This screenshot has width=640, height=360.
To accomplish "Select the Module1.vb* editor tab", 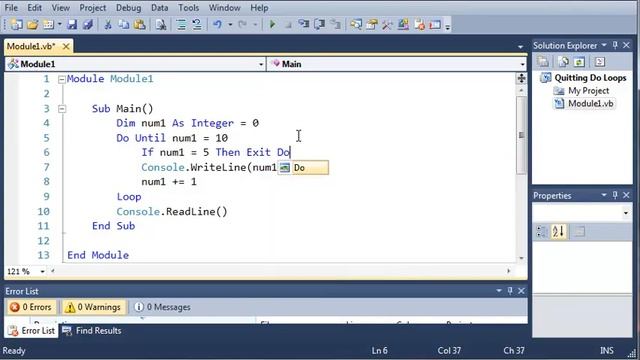I will [x=31, y=47].
